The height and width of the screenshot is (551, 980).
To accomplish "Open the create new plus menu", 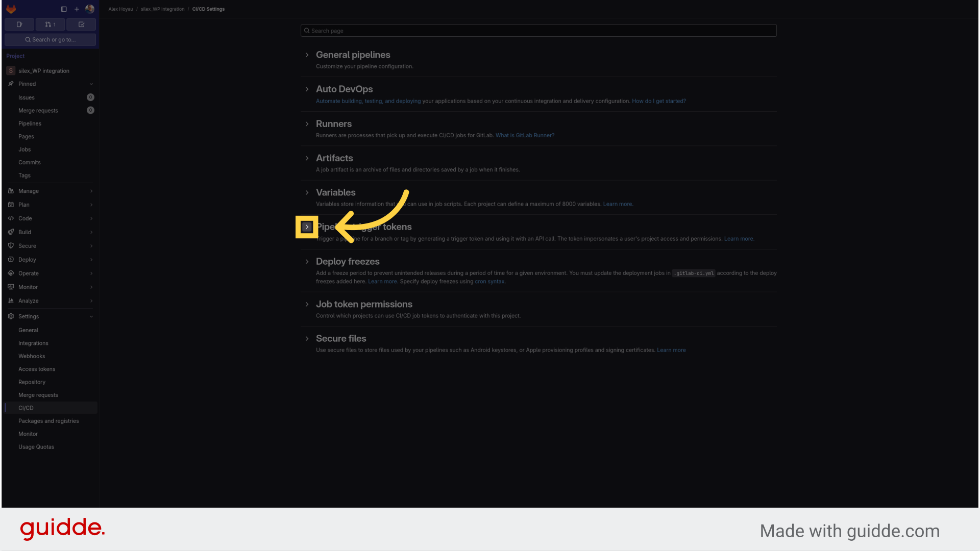I will click(77, 9).
